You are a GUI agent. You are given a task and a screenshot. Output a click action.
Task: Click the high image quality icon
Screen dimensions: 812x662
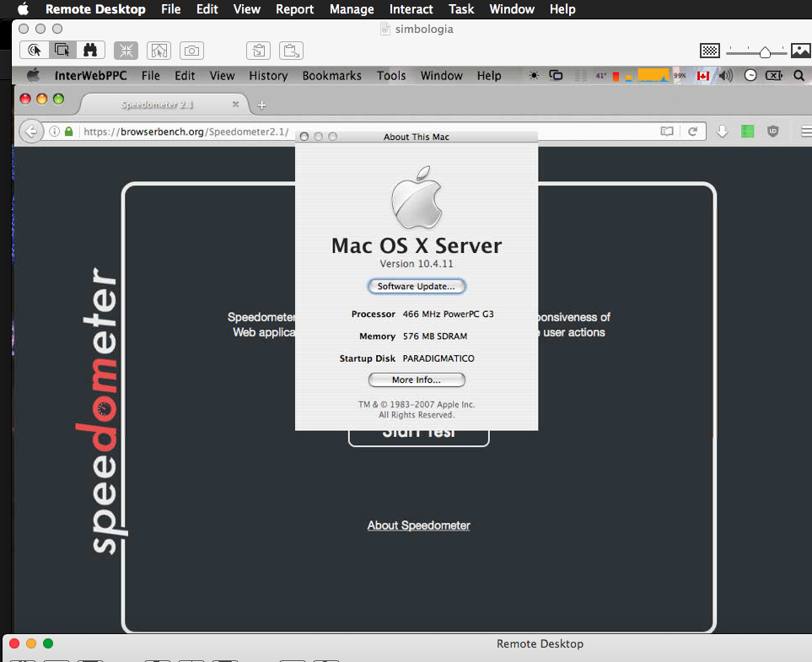point(800,51)
